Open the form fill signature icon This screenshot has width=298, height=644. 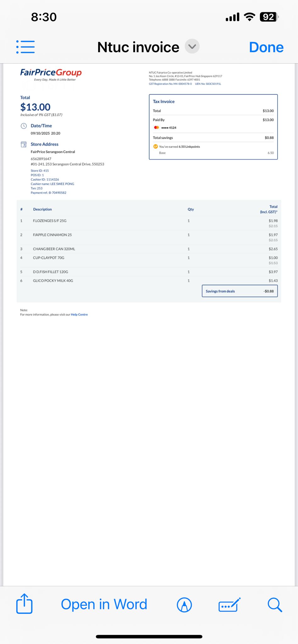(229, 605)
